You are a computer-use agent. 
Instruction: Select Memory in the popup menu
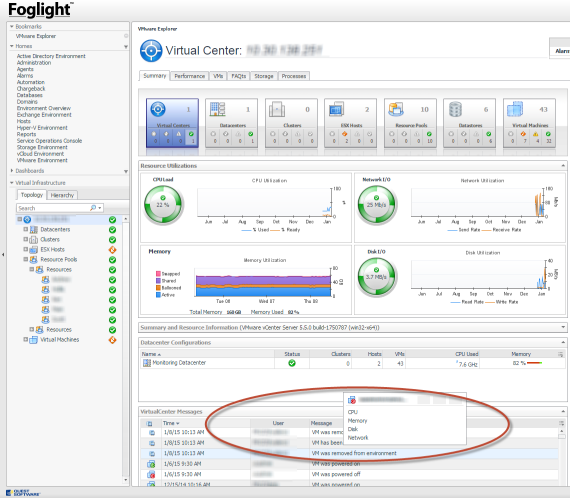357,421
